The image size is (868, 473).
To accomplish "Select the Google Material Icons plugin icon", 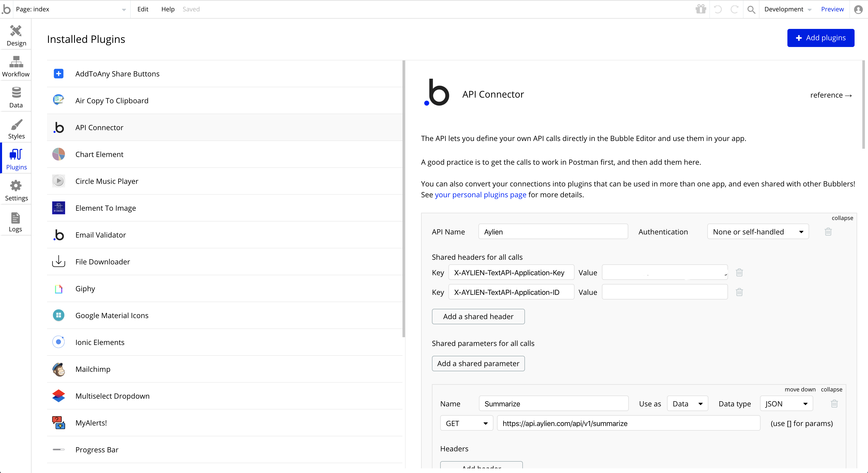I will point(59,315).
